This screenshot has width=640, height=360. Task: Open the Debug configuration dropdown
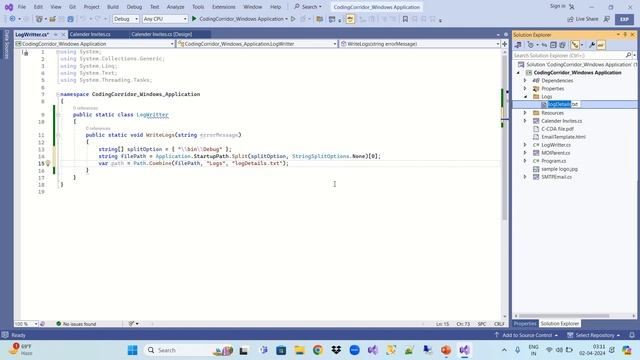(x=126, y=19)
